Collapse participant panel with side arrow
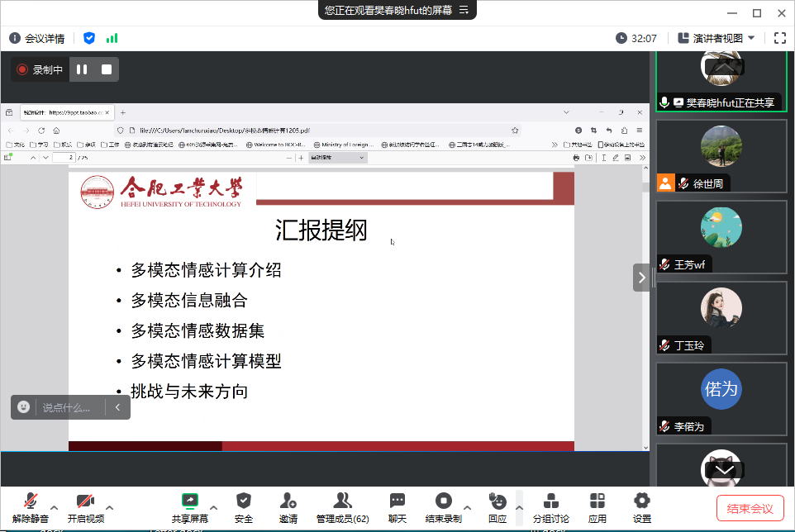This screenshot has width=795, height=532. 642,278
